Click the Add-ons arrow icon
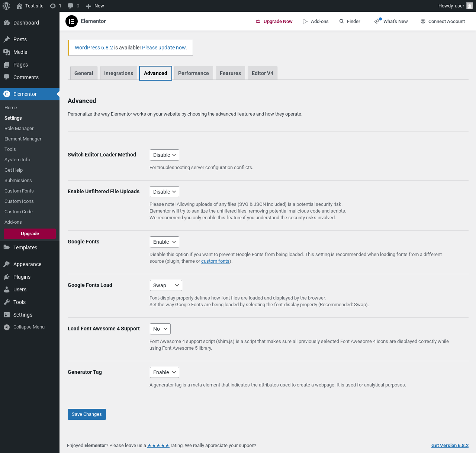476x453 pixels. (x=305, y=22)
